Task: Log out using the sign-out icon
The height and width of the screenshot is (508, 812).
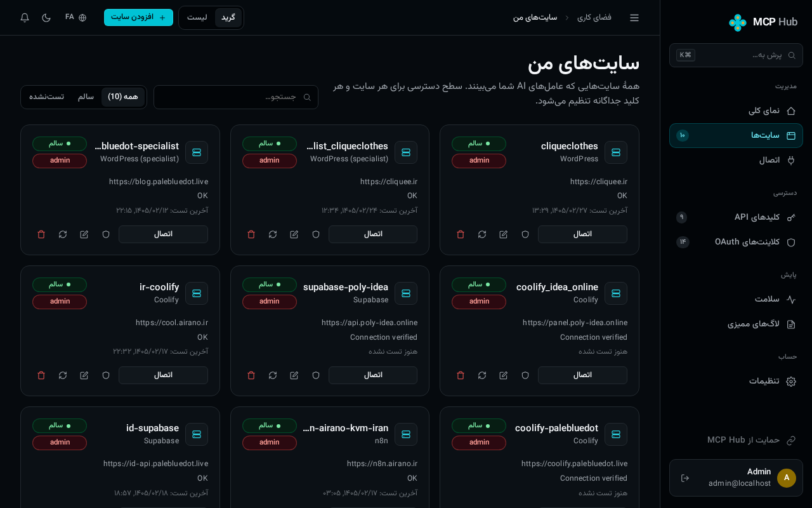Action: click(x=685, y=478)
